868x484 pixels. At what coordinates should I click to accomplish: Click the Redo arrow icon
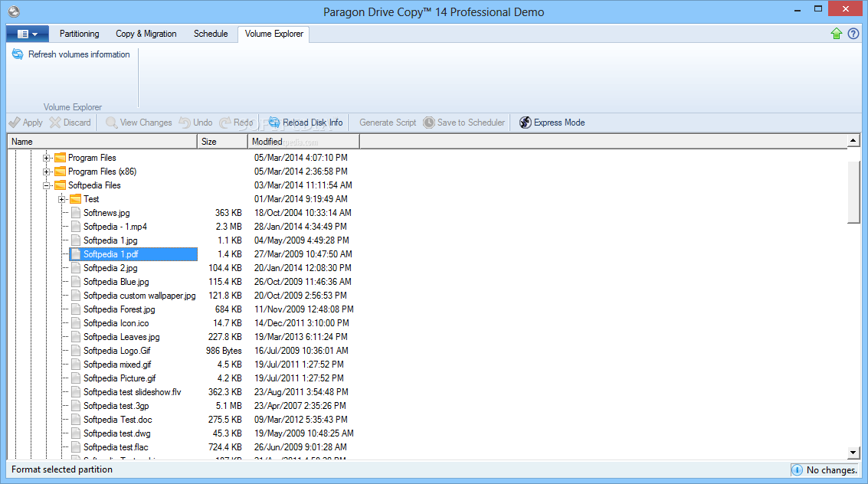[x=224, y=123]
